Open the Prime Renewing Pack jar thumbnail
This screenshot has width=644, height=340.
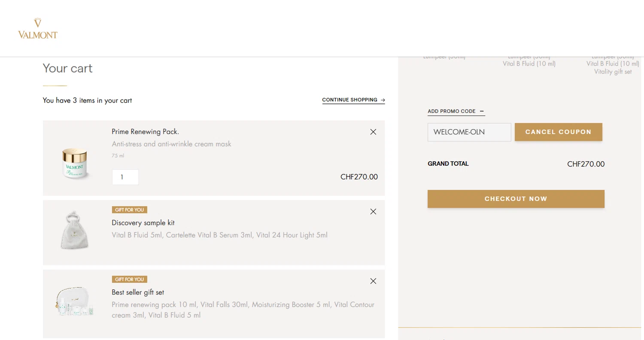[75, 163]
